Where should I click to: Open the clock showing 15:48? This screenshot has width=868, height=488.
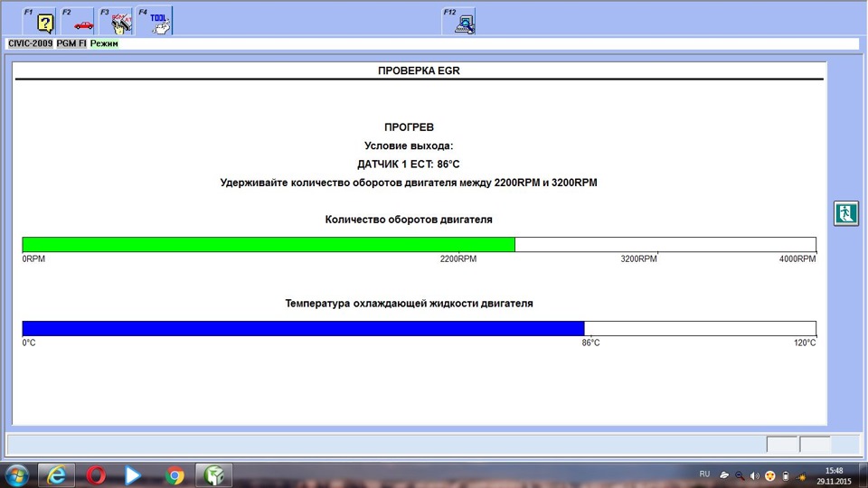pos(834,476)
